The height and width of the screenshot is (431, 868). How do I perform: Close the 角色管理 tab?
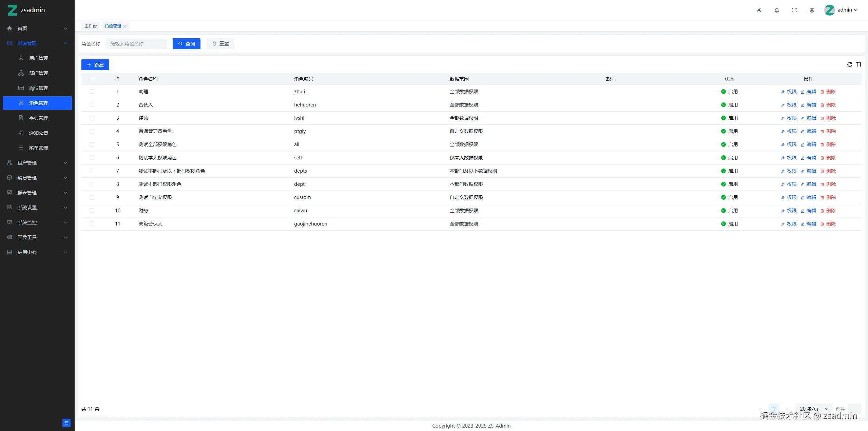[x=124, y=26]
